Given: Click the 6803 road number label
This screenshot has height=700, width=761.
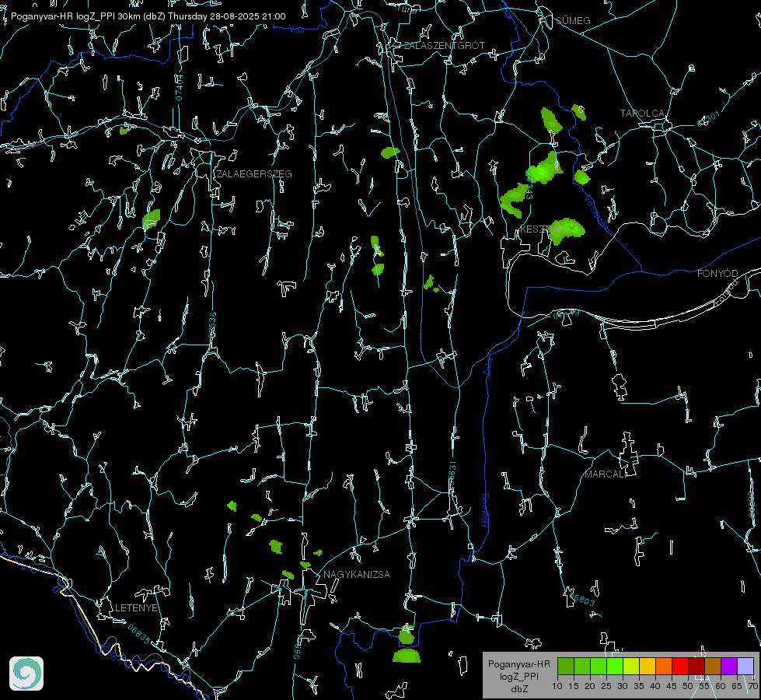Looking at the screenshot, I should pos(581,598).
